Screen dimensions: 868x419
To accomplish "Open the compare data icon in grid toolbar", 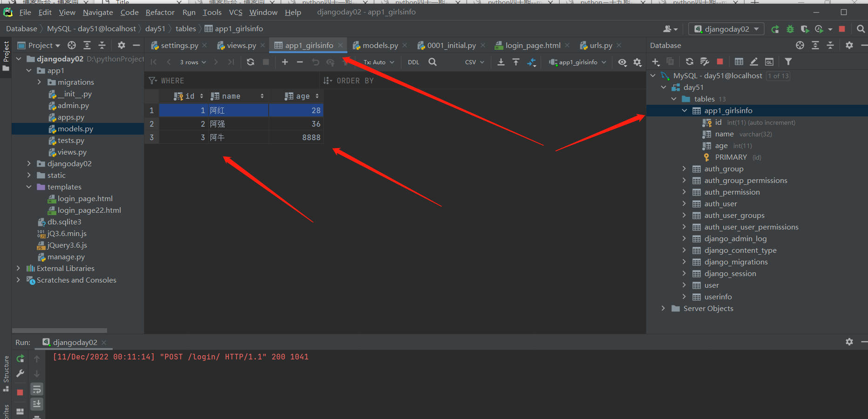I will 531,62.
